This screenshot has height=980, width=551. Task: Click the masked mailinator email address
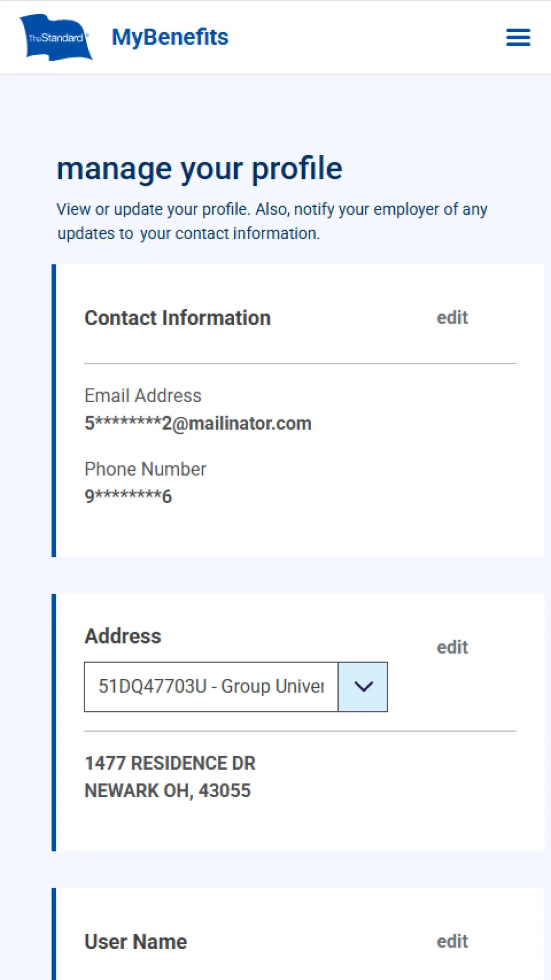[198, 423]
